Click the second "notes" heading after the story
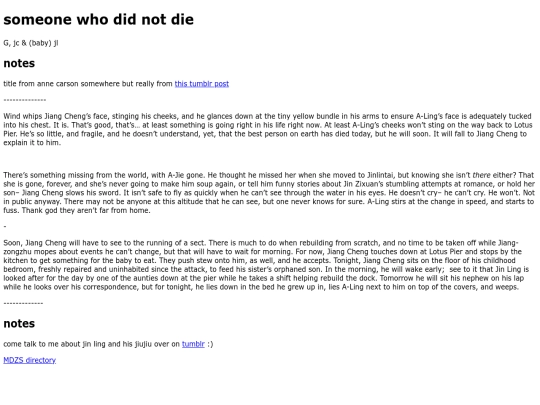Image resolution: width=540 pixels, height=405 pixels. click(19, 324)
